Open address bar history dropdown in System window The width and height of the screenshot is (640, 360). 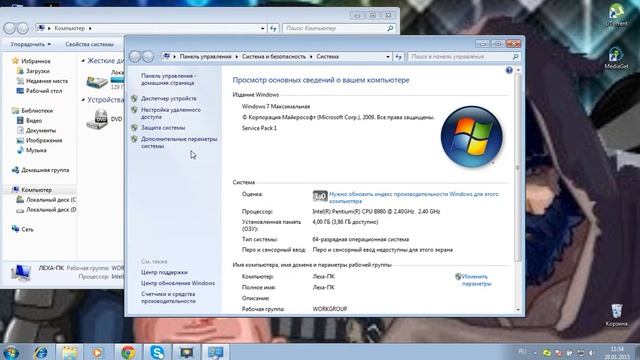[x=388, y=57]
